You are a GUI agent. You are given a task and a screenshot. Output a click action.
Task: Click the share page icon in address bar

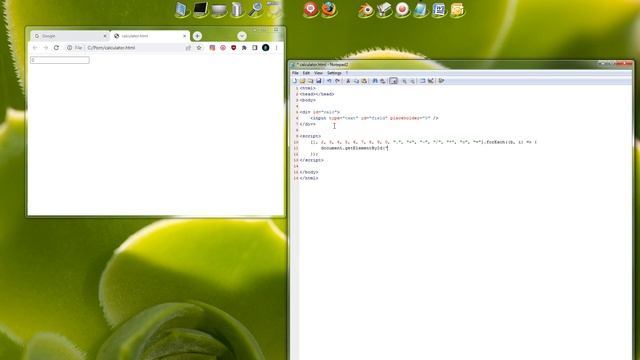(188, 48)
